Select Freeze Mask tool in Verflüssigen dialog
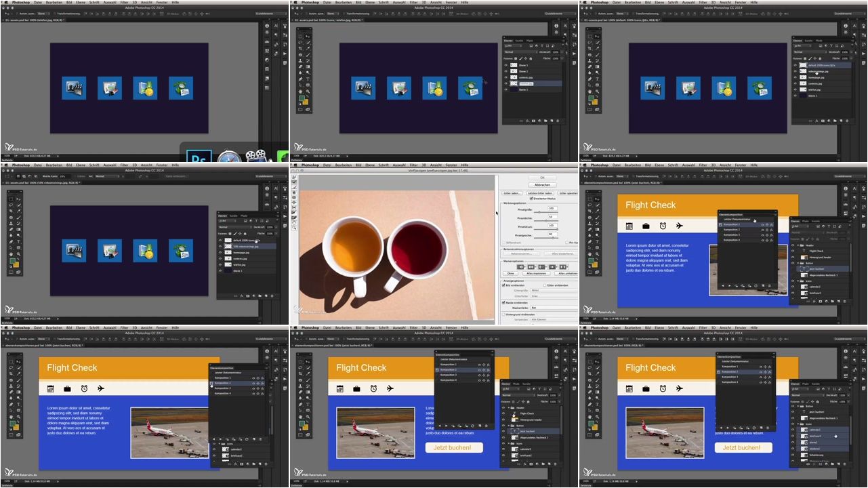Image resolution: width=868 pixels, height=488 pixels. [x=294, y=212]
